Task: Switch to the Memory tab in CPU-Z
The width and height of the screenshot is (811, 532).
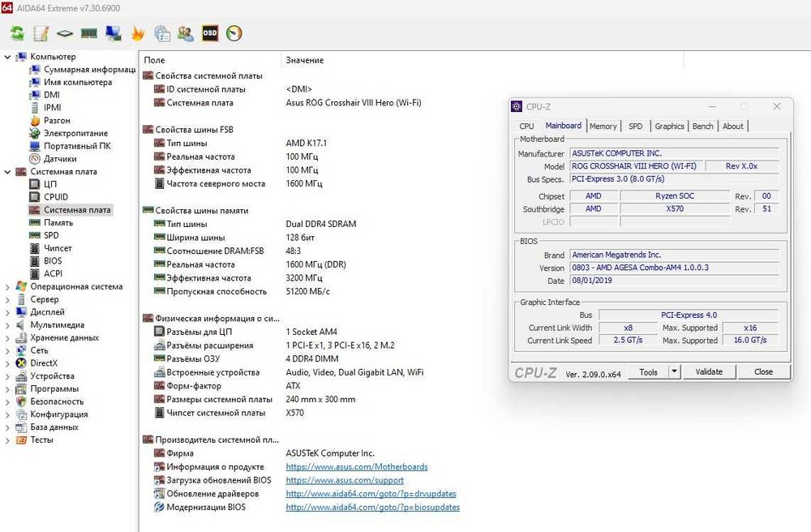Action: pos(603,126)
